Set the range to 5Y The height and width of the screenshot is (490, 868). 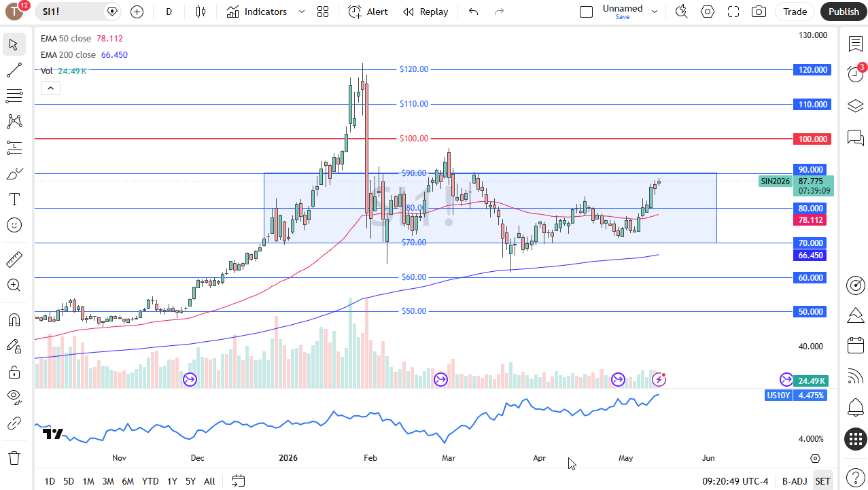pos(190,481)
